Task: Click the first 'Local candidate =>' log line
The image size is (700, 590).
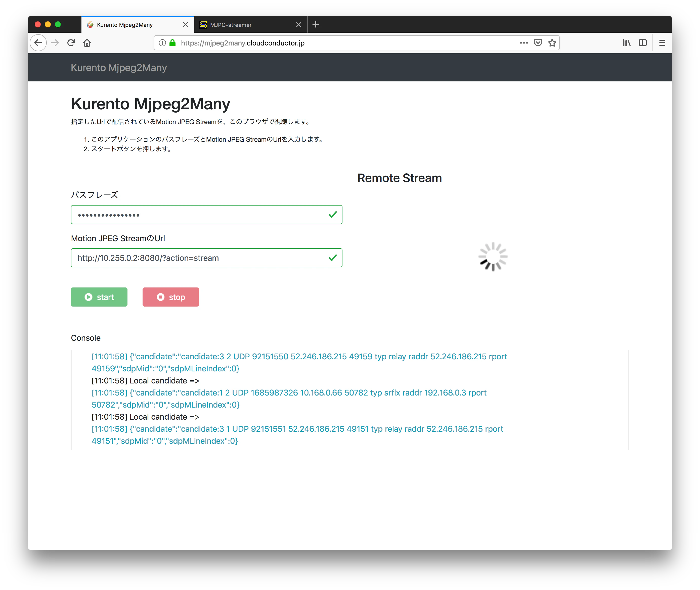Action: point(145,381)
